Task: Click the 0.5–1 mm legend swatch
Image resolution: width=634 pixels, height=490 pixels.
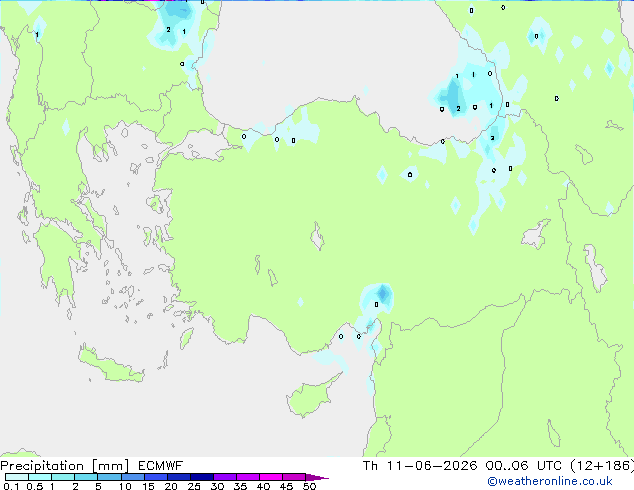Action: 40,477
